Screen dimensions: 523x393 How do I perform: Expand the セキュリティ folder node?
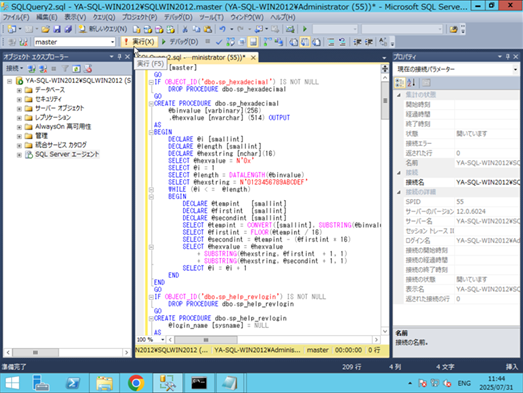(19, 99)
